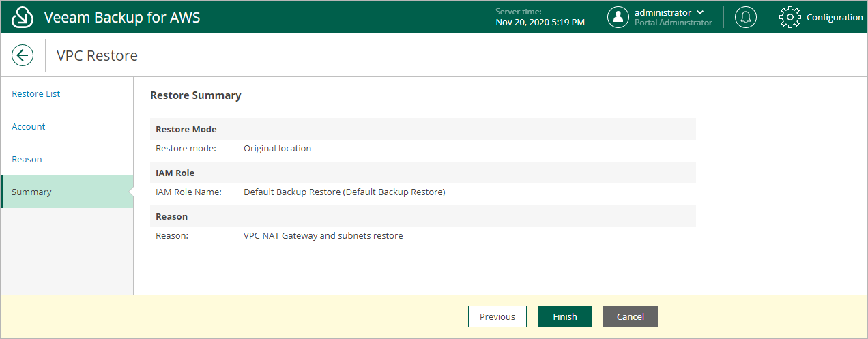Click the Configuration gear icon
868x339 pixels.
click(x=790, y=17)
